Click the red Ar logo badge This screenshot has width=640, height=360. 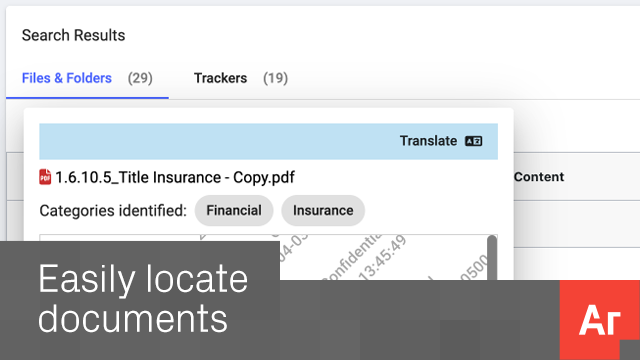pyautogui.click(x=600, y=320)
